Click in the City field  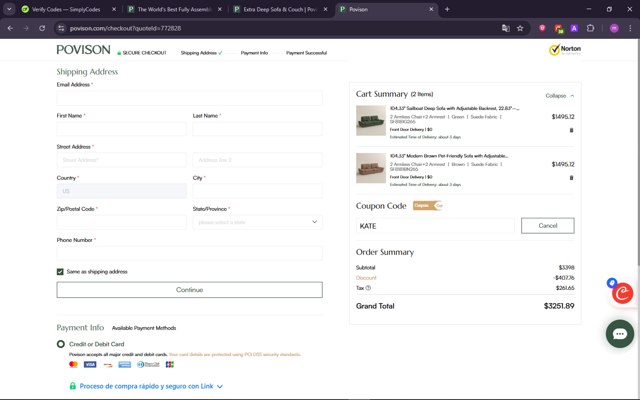coord(258,191)
